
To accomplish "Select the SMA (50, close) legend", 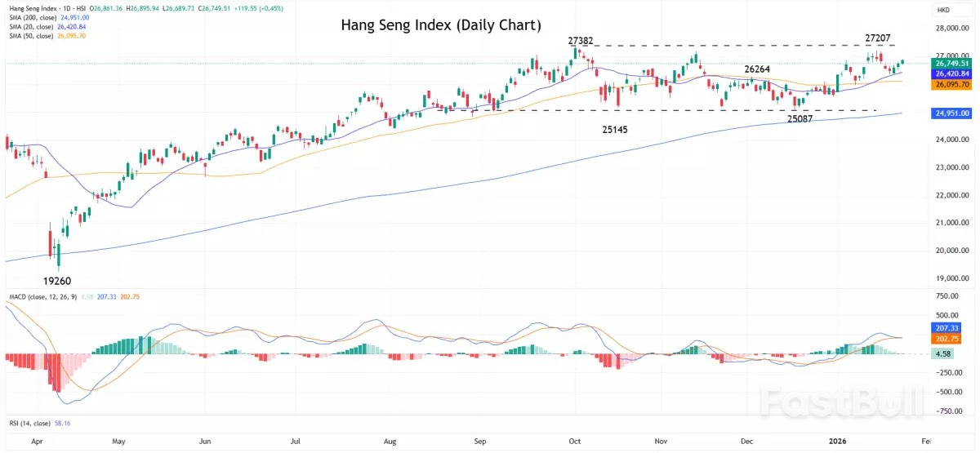I will (32, 37).
